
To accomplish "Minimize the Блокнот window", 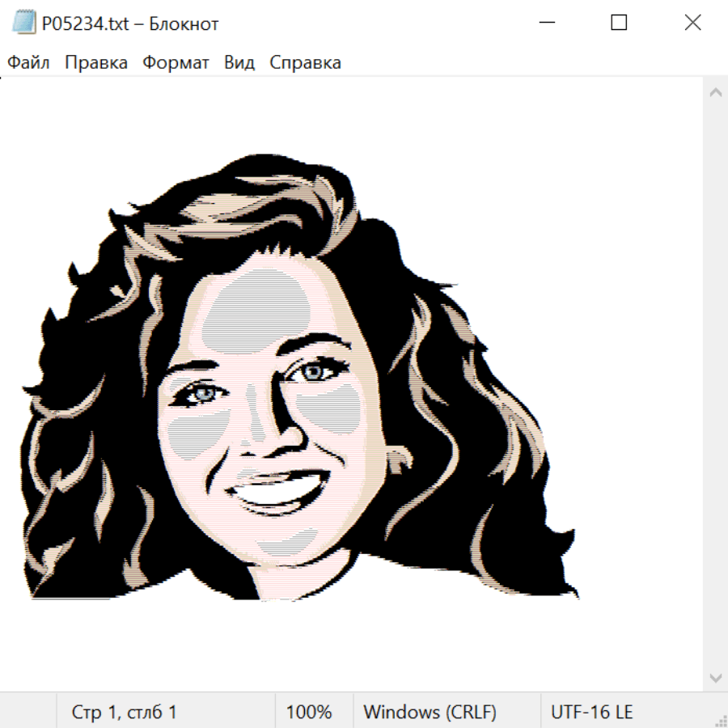I will [545, 23].
